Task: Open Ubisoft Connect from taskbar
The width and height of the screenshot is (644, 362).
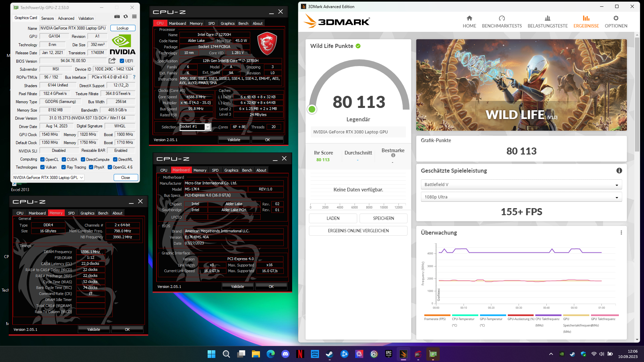Action: (374, 354)
